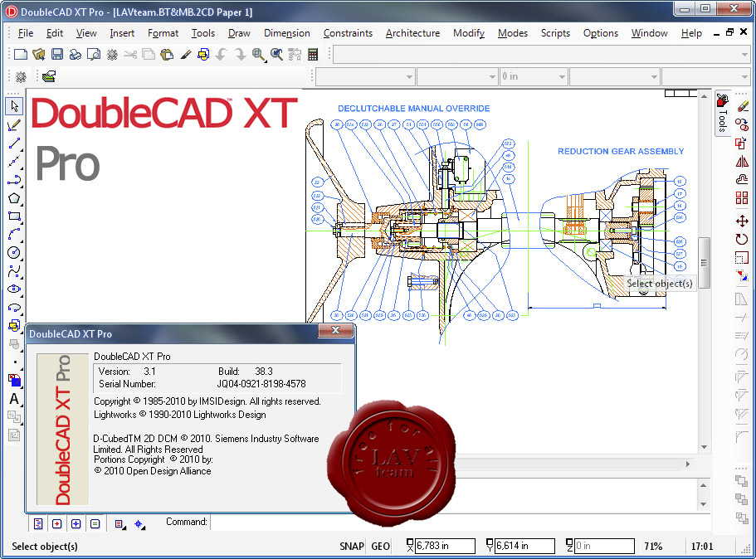Click the Zoom Previous magnifier icon
Screen dimensions: 756x559
click(x=276, y=55)
